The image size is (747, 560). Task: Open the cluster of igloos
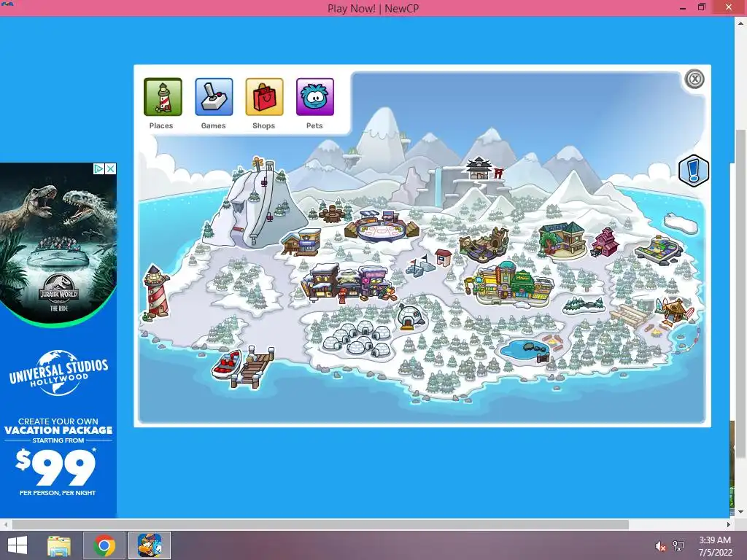358,339
